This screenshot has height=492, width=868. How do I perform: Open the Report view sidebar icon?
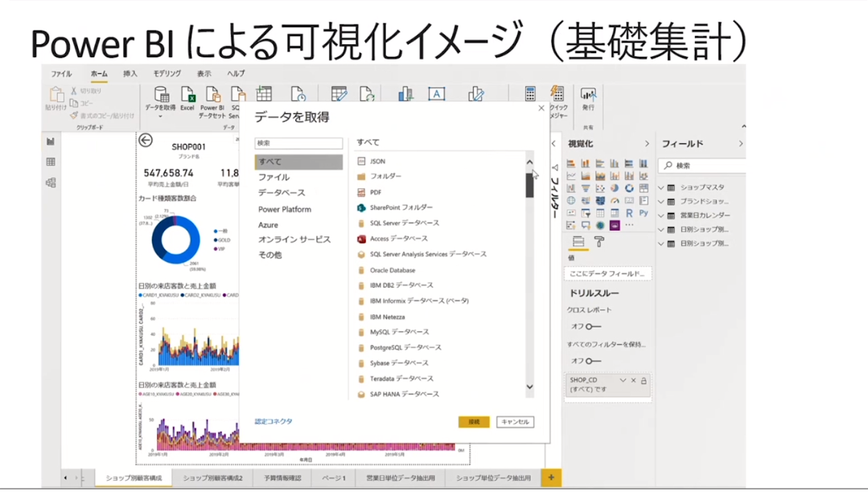tap(51, 141)
